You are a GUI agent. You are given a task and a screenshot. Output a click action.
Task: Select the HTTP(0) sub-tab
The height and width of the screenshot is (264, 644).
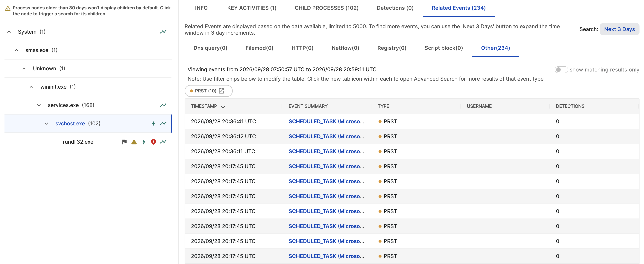[302, 48]
